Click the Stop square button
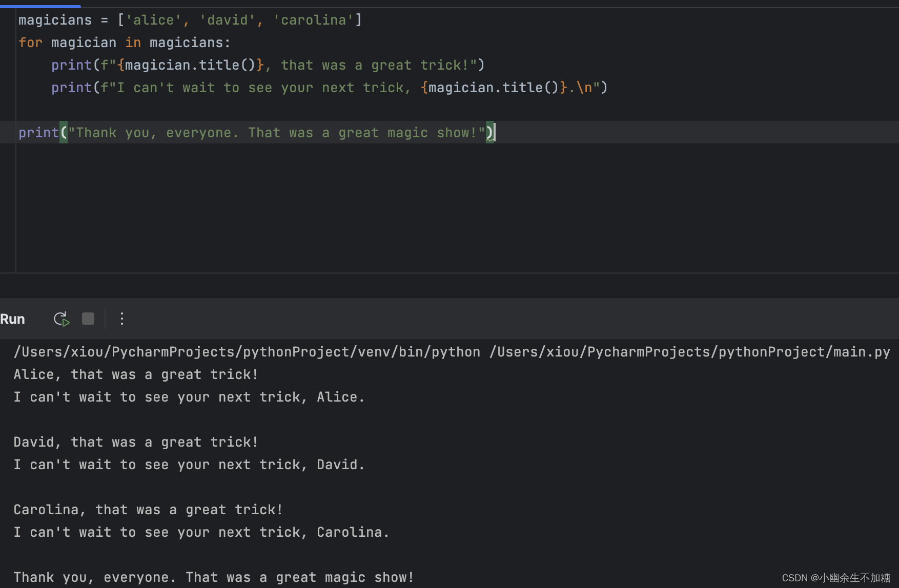The width and height of the screenshot is (899, 588). tap(88, 319)
